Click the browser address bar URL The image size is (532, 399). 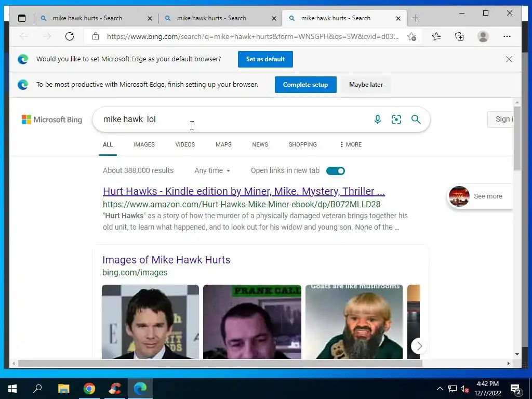click(252, 36)
